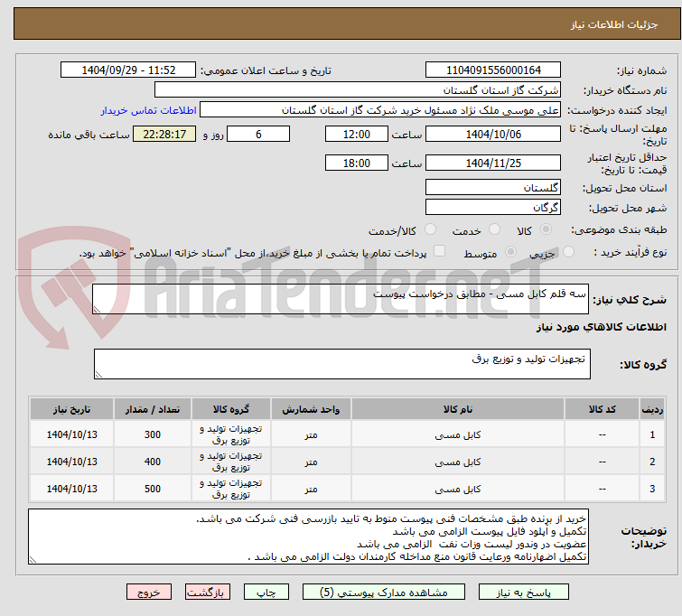
Task: Click the requester field علی موسی ملک نژاد
Action: [x=380, y=110]
